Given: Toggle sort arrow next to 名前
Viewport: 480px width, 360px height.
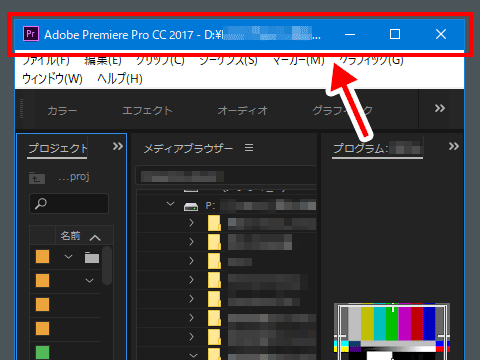Looking at the screenshot, I should [95, 237].
